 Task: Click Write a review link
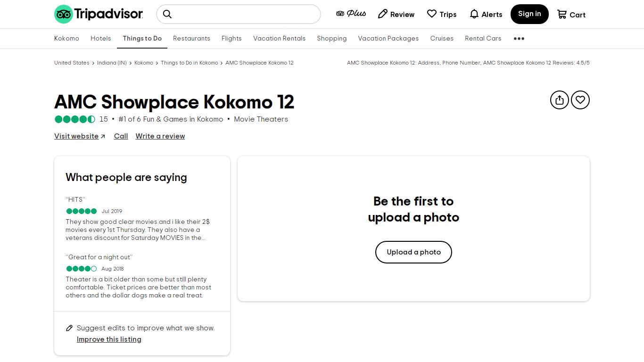pos(160,136)
